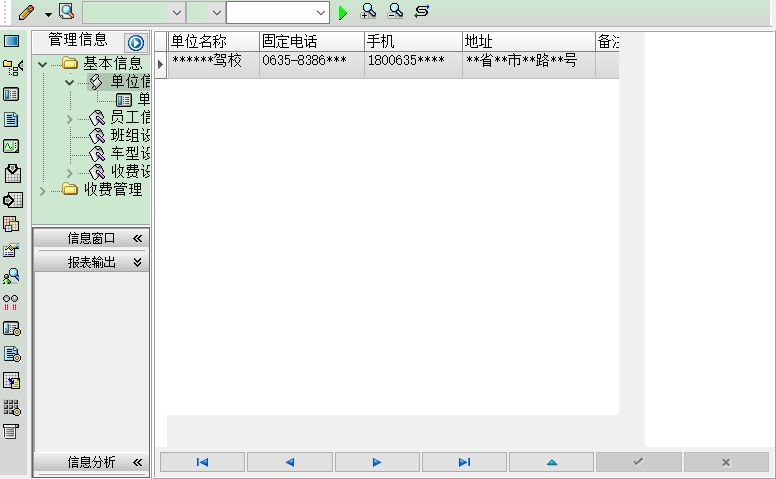Image resolution: width=776 pixels, height=479 pixels.
Task: Open the small arrow beside the pencil icon
Action: tap(48, 14)
